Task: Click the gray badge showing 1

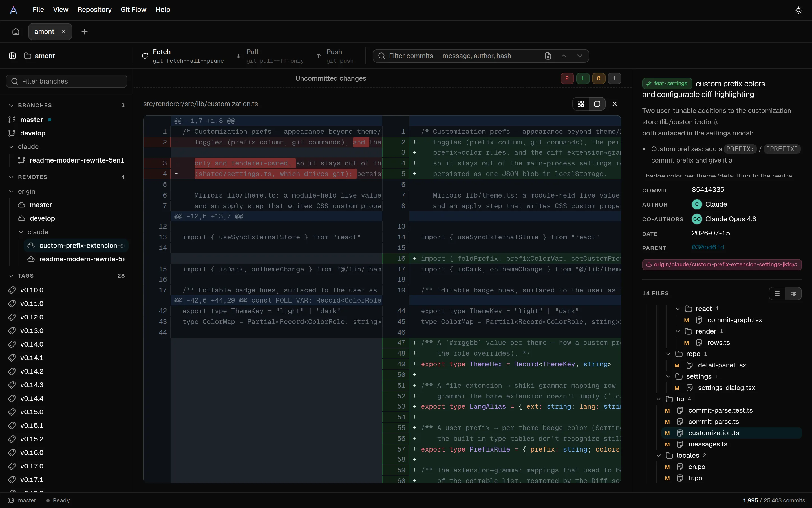Action: coord(614,78)
